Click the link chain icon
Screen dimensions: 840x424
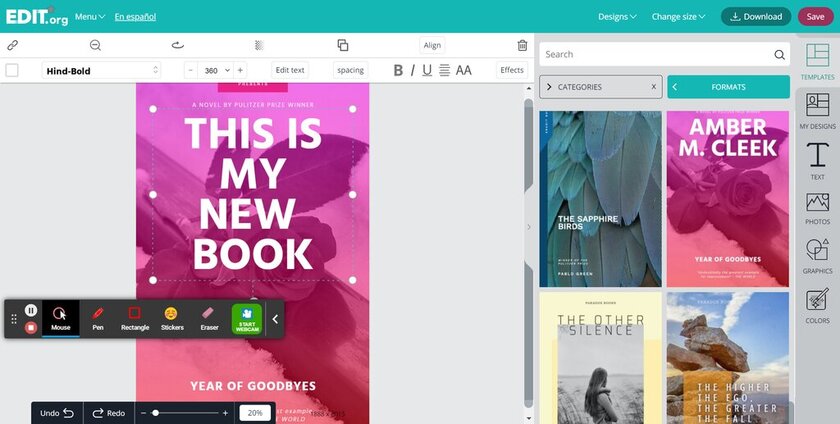(x=13, y=45)
